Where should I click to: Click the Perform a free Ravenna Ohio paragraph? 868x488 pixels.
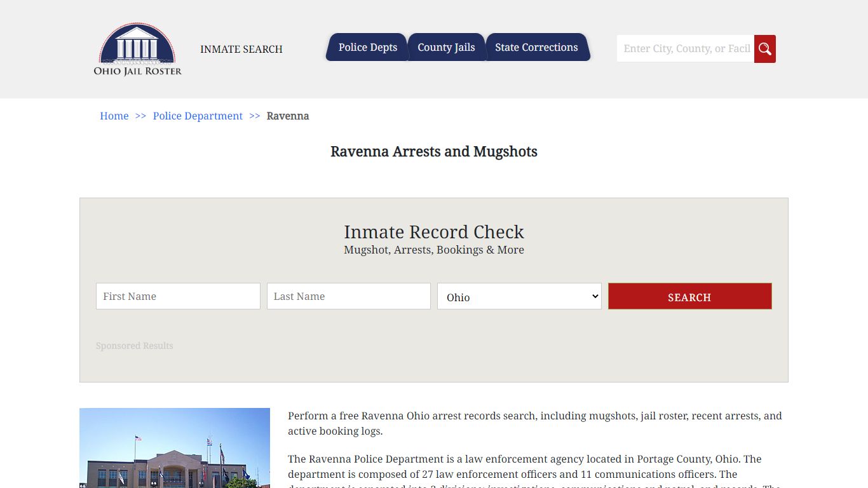point(535,423)
